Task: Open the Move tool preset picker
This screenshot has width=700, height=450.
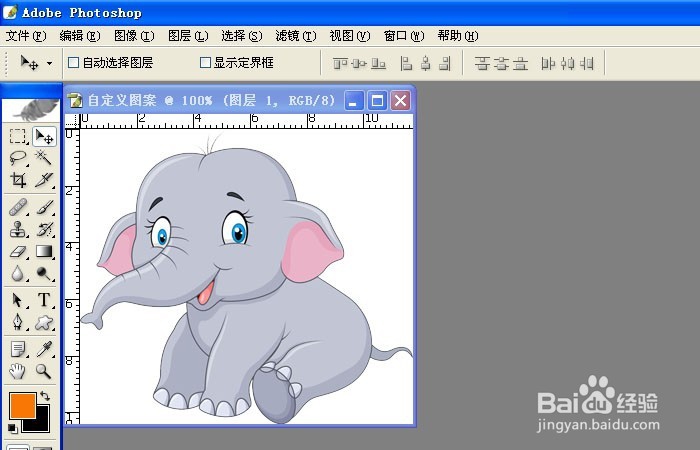Action: [49, 63]
